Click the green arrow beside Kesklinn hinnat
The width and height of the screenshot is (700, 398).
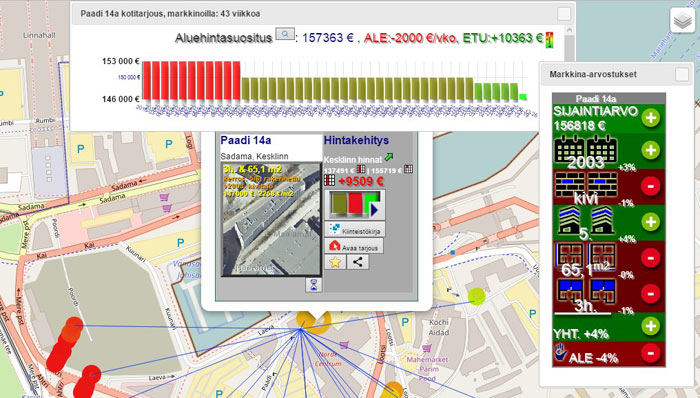[x=389, y=157]
